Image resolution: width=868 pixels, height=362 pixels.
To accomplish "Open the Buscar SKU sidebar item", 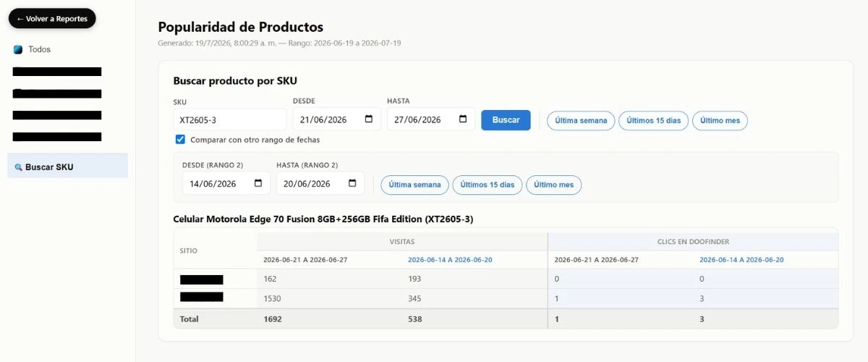I will [67, 167].
